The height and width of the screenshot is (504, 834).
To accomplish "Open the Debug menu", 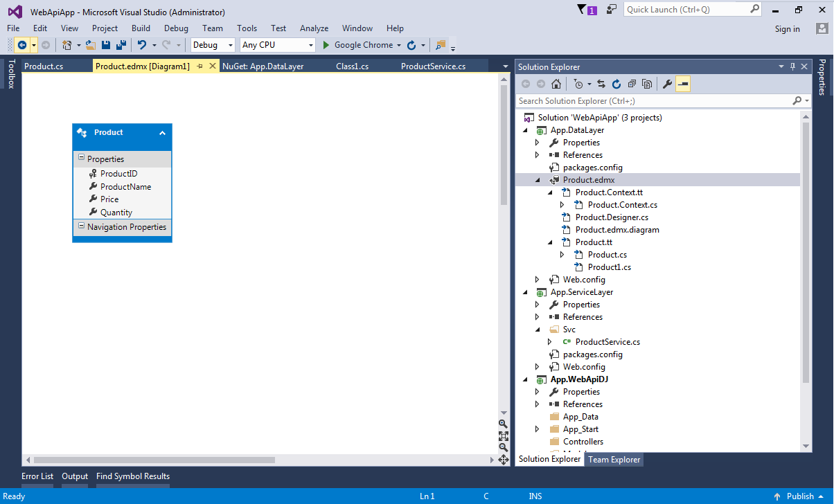I will pos(176,28).
